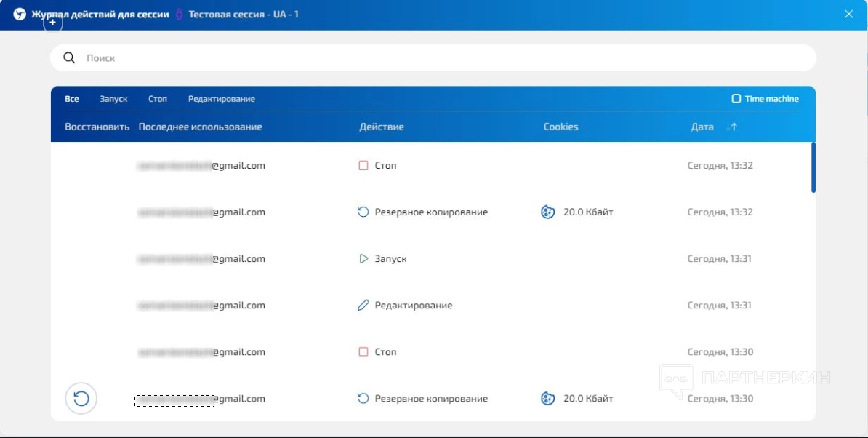Click Сегодня, 13:31 in the Редактирование row
The height and width of the screenshot is (438, 868).
[x=719, y=305]
